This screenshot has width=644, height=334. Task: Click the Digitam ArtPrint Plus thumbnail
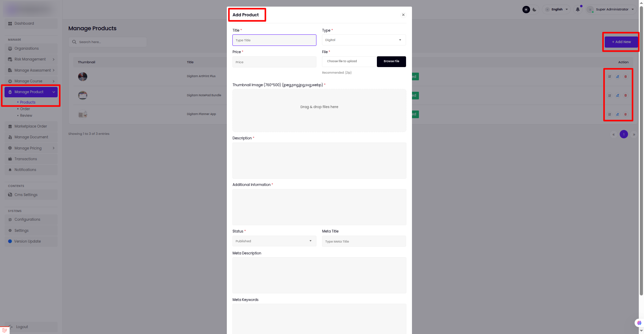coord(83,76)
